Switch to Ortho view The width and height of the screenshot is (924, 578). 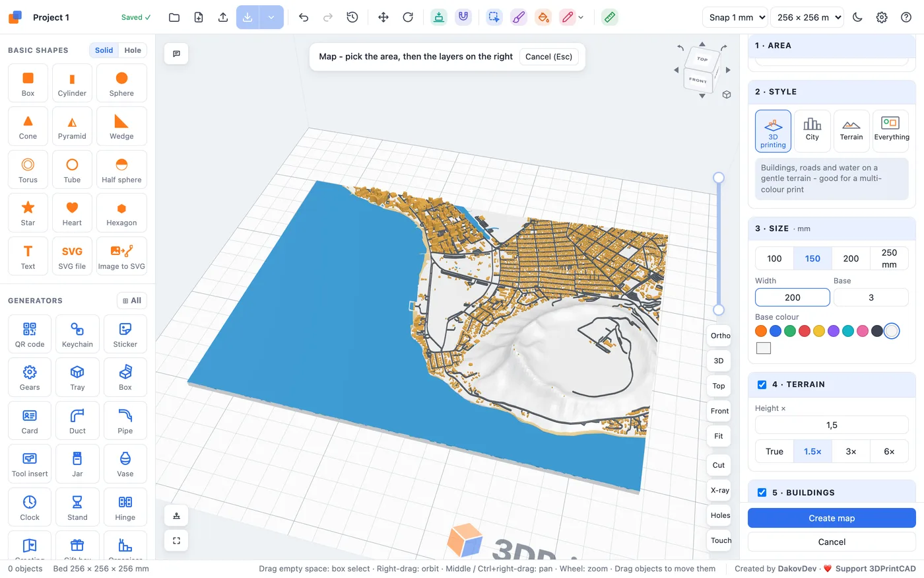[x=719, y=336]
